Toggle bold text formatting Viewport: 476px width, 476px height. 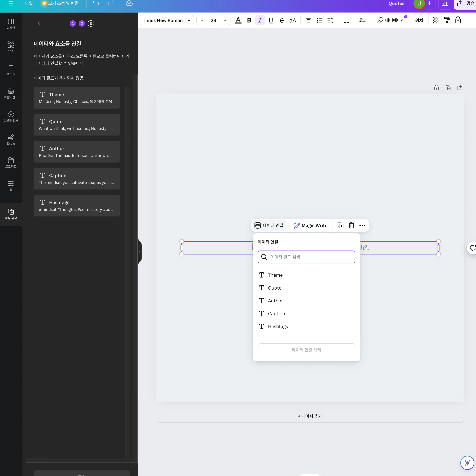pos(249,20)
